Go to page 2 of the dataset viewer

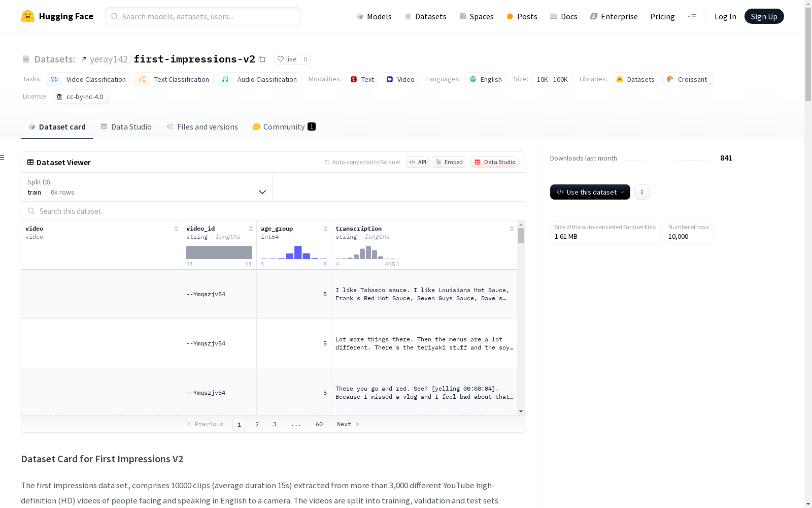tap(257, 424)
